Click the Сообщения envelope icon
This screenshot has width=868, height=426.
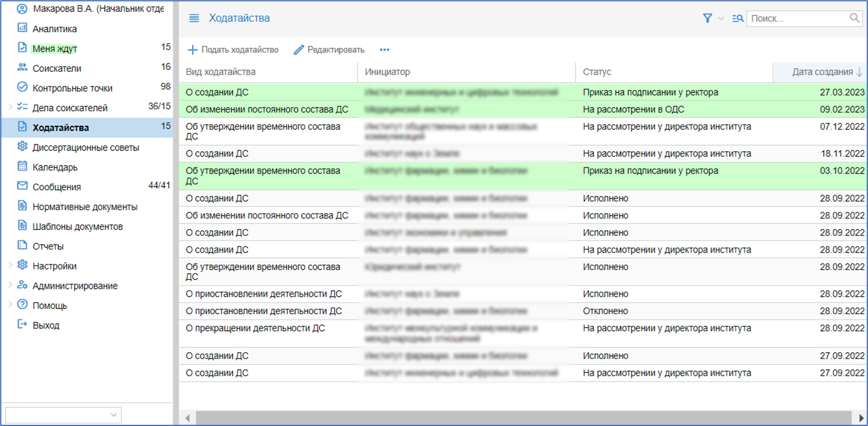(22, 187)
